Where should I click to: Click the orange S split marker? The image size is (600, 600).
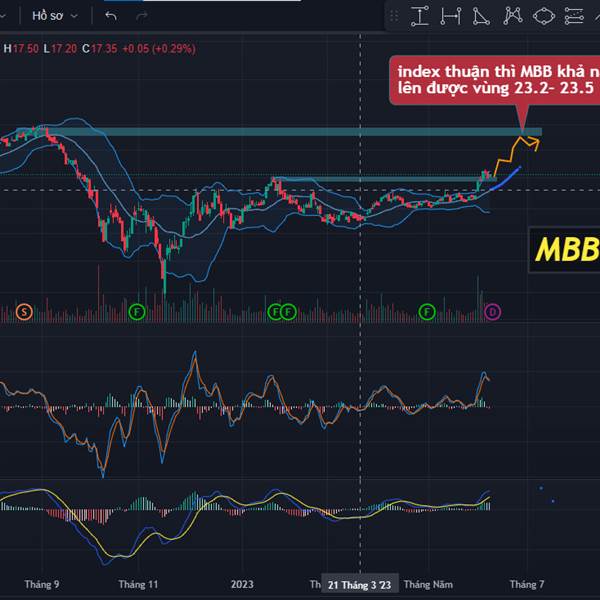[24, 312]
